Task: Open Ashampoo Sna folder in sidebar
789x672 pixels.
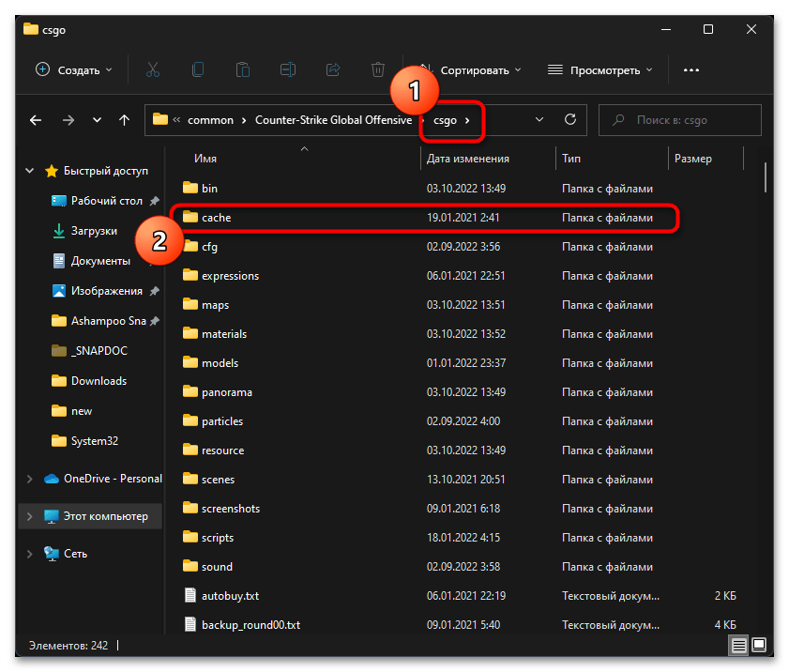Action: [x=108, y=321]
